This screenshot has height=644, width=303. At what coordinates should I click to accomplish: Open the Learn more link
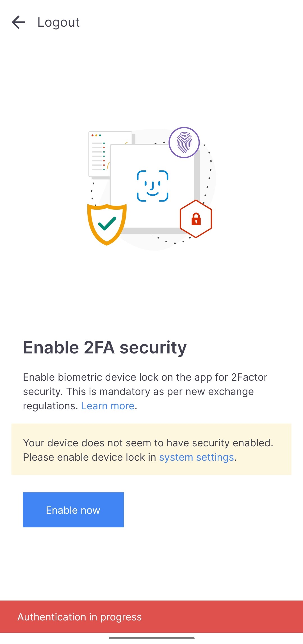[x=108, y=406]
